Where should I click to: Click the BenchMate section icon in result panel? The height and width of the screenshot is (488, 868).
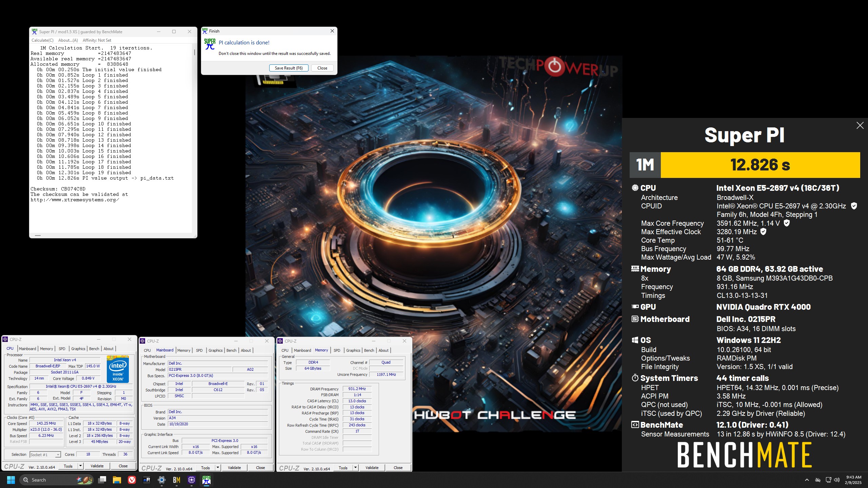pos(635,425)
